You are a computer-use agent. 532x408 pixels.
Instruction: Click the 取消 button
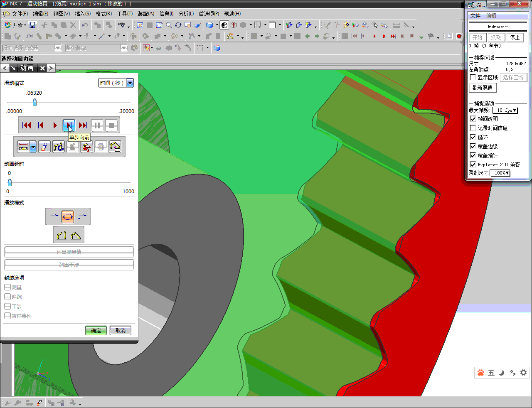121,331
